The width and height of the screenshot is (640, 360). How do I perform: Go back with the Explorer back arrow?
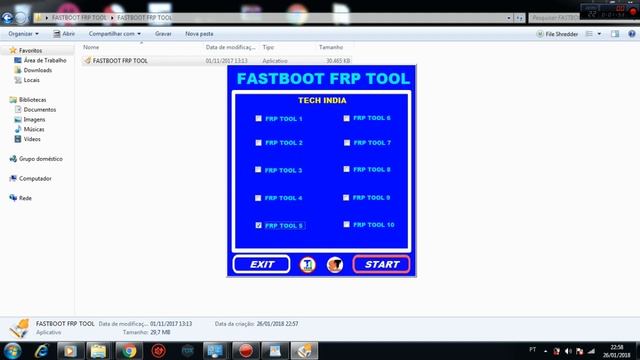pos(7,18)
